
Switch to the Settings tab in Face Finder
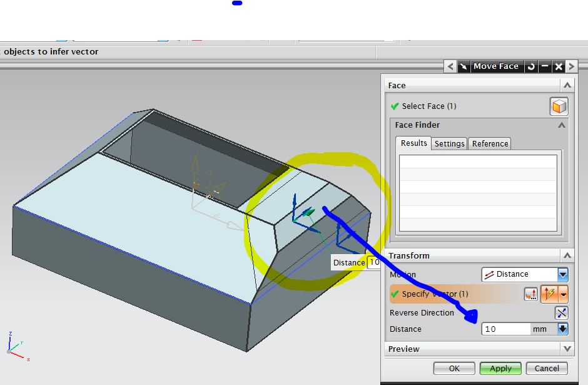coord(449,143)
